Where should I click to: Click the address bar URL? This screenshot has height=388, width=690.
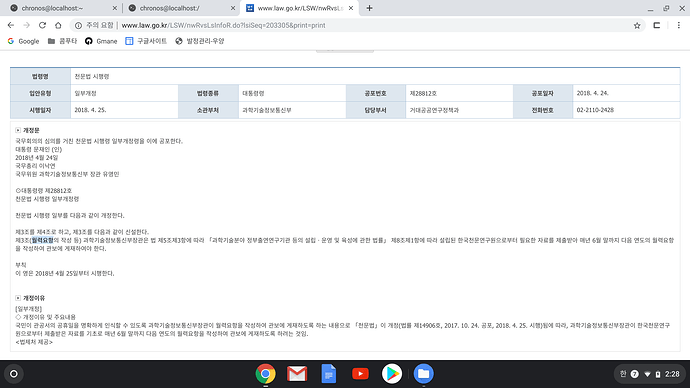pyautogui.click(x=223, y=26)
